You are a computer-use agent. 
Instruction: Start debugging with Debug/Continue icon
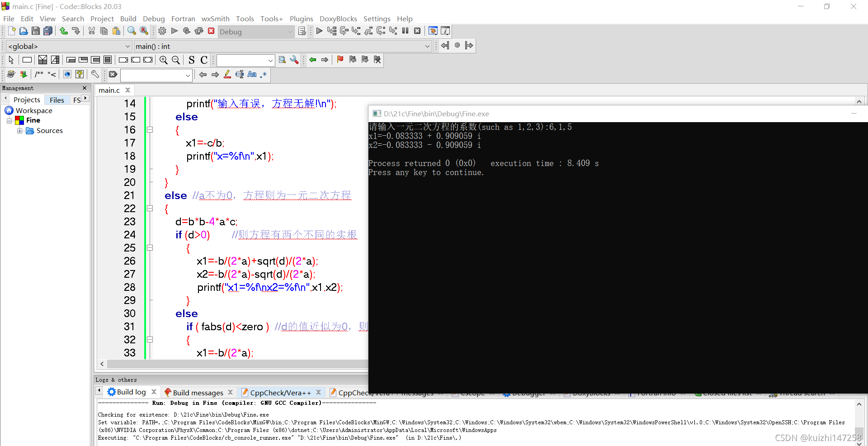pos(319,31)
